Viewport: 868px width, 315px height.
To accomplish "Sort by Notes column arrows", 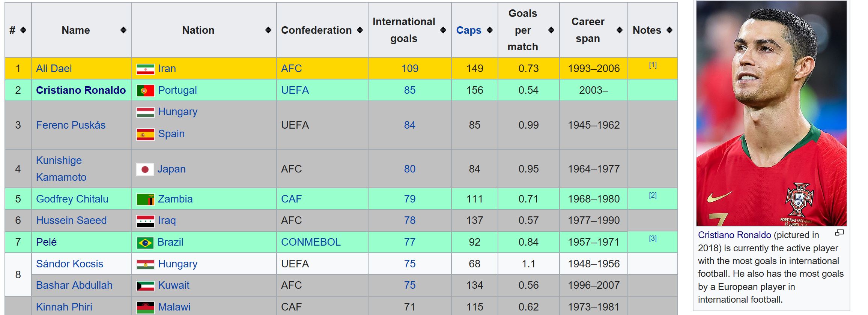I will tap(669, 30).
